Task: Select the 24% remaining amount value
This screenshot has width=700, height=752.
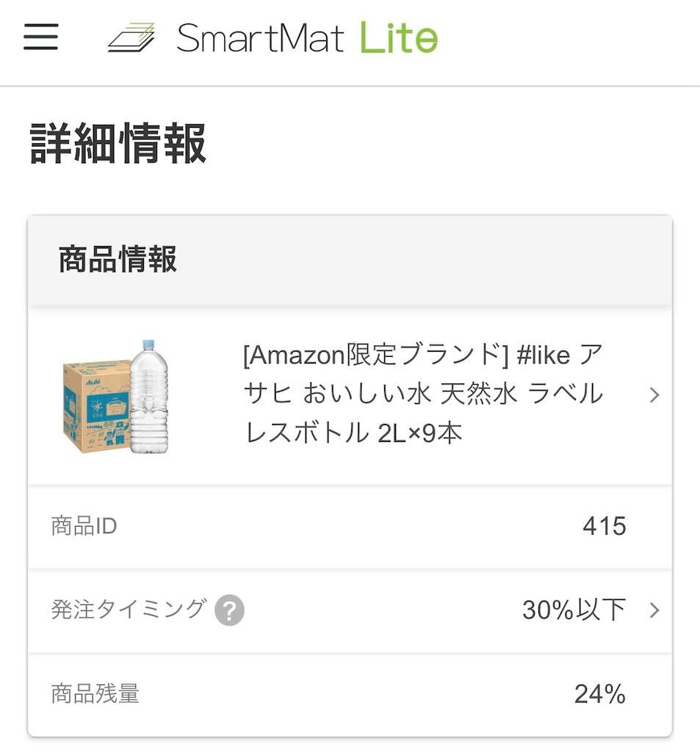Action: click(599, 694)
